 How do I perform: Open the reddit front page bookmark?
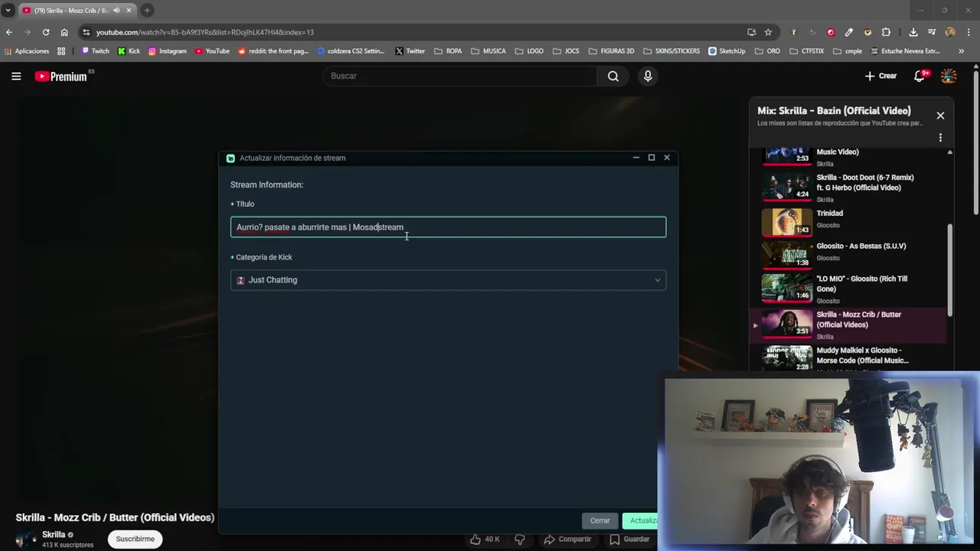273,51
